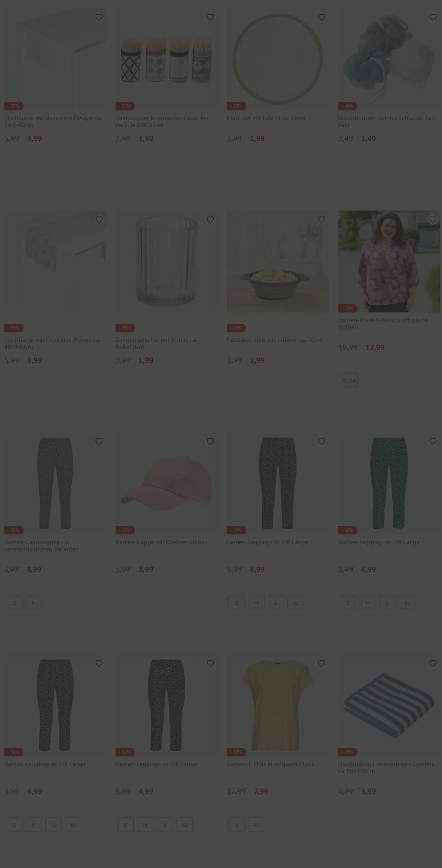Heart the striped Handtuch product
The width and height of the screenshot is (442, 868).
[x=433, y=663]
